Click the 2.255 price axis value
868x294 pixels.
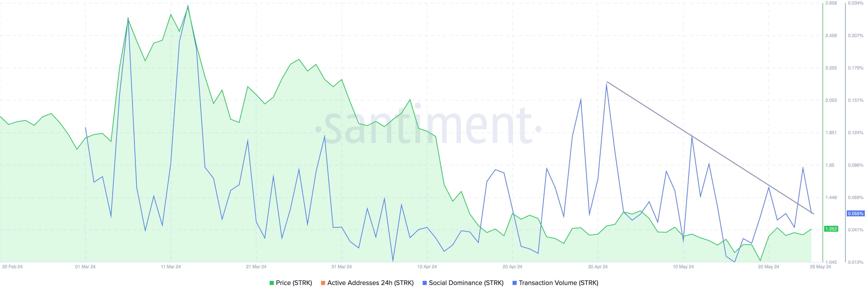tap(831, 68)
